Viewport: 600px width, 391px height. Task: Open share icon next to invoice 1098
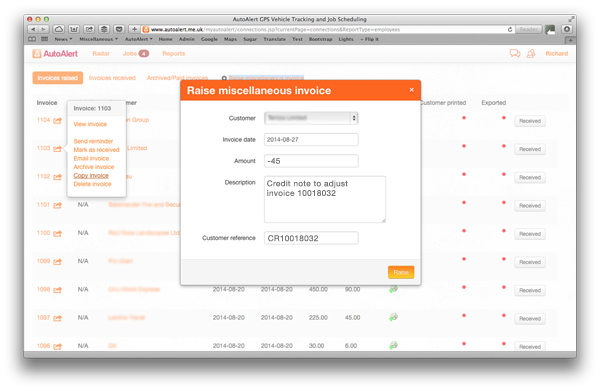coord(57,290)
